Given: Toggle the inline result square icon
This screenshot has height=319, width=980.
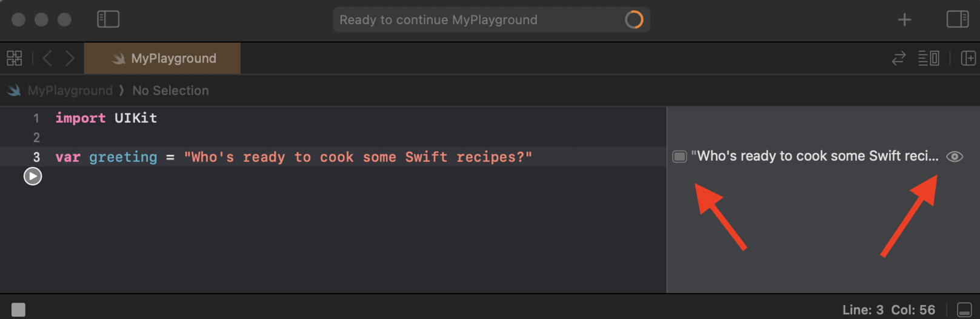Looking at the screenshot, I should [679, 157].
